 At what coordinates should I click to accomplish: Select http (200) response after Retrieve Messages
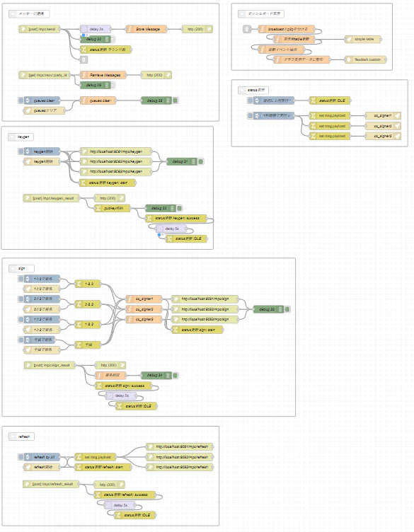(x=156, y=75)
